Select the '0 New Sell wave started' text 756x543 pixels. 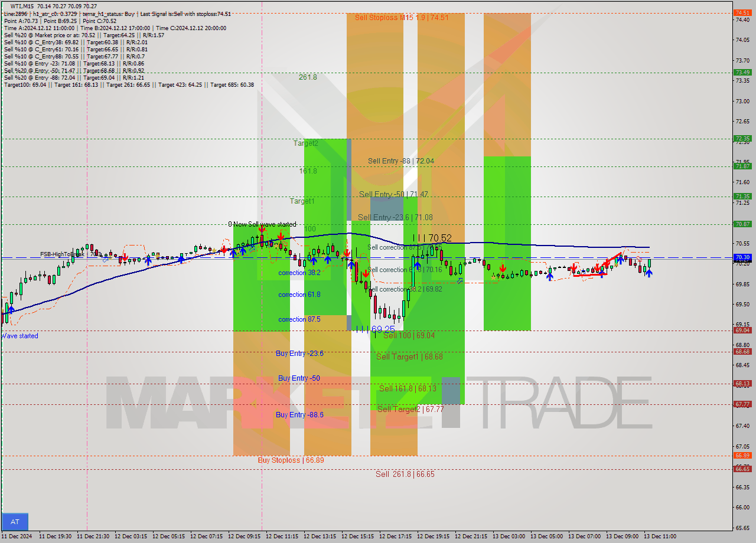[262, 224]
